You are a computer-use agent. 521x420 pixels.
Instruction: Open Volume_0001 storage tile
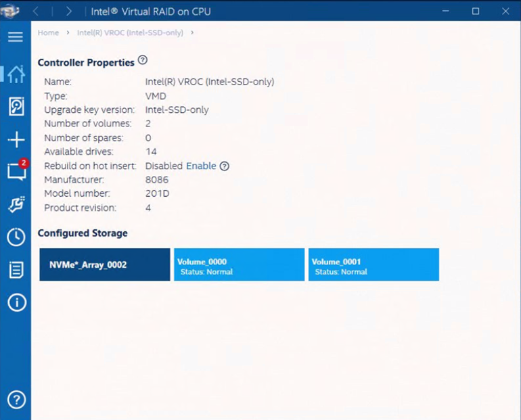tap(373, 264)
